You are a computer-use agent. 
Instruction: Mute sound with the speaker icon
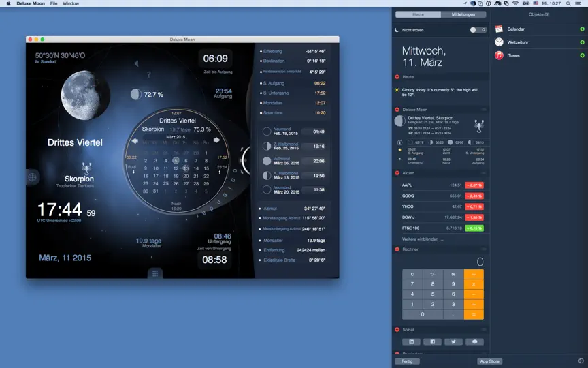pos(137,63)
